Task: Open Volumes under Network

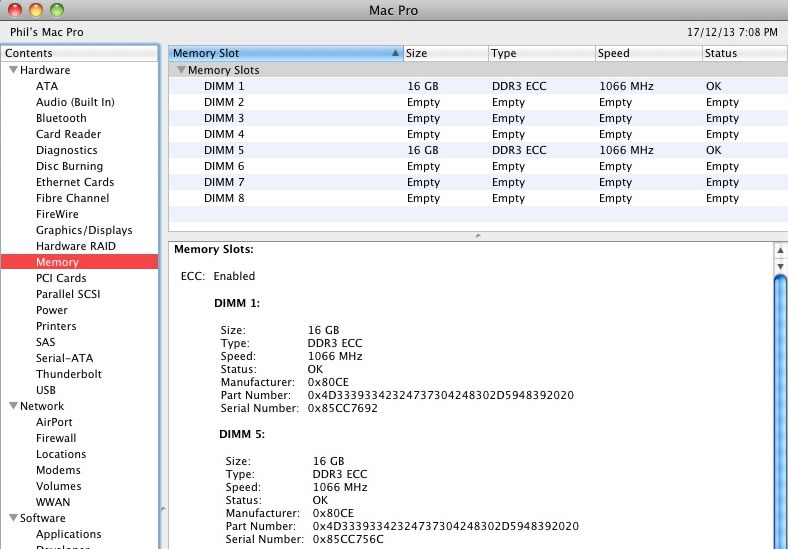Action: point(58,486)
